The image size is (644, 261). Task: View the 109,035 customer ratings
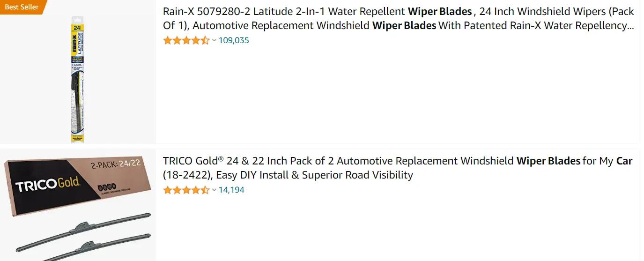pos(234,40)
